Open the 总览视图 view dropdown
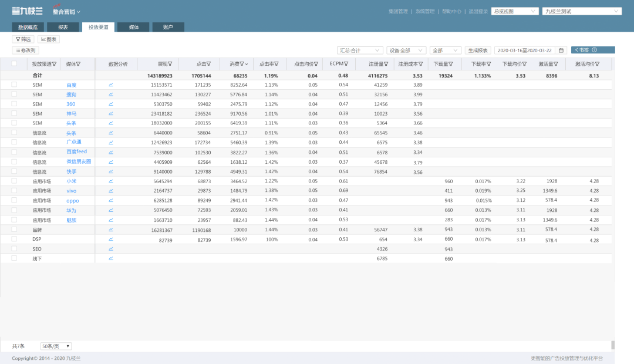Screen dimensions: 634x364 [515, 11]
